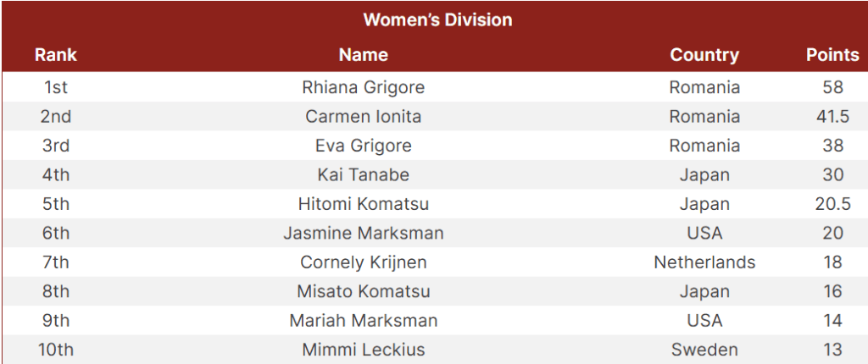Click Mimmi Leckius in tenth place

(x=364, y=350)
